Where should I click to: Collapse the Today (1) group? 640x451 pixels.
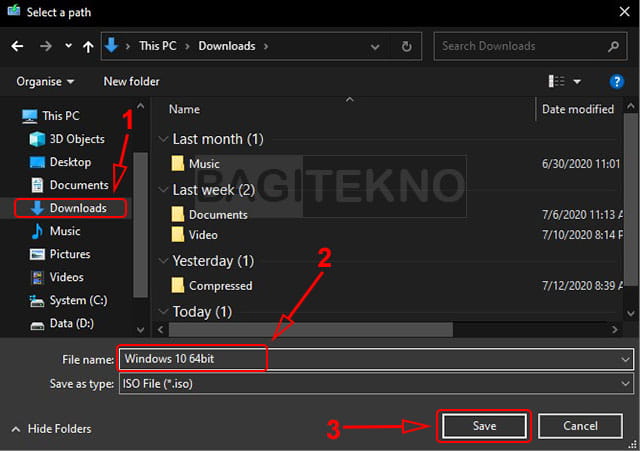pos(164,312)
